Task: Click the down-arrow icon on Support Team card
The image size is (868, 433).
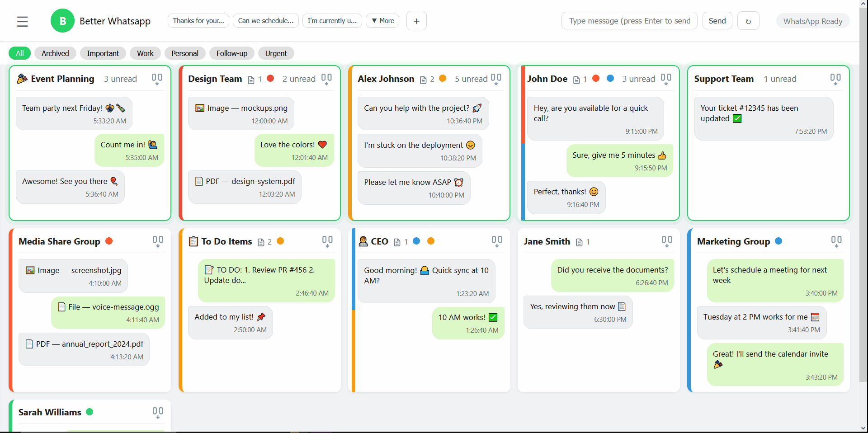Action: point(835,79)
